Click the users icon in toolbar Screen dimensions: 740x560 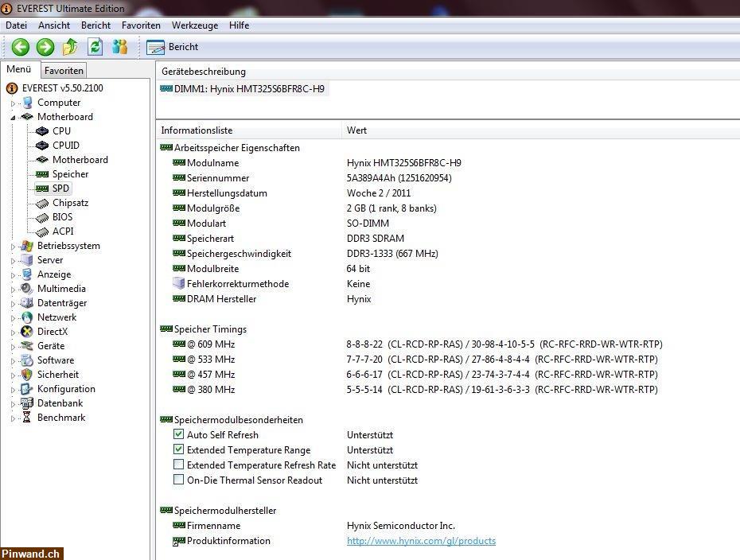click(x=120, y=47)
